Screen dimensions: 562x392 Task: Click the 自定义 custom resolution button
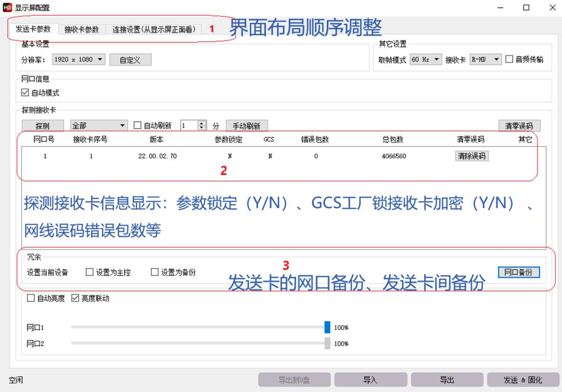click(130, 59)
